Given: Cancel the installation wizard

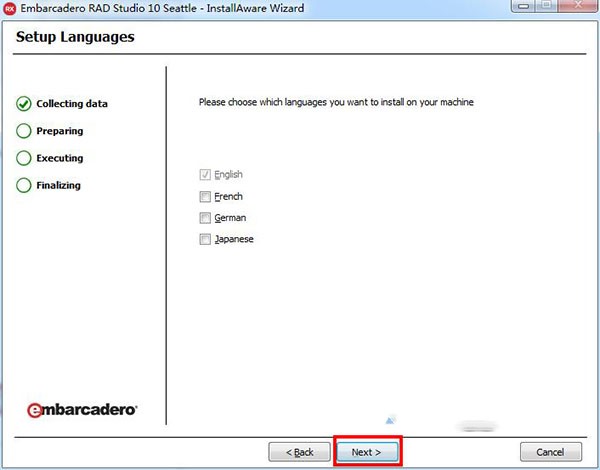Looking at the screenshot, I should pos(551,452).
